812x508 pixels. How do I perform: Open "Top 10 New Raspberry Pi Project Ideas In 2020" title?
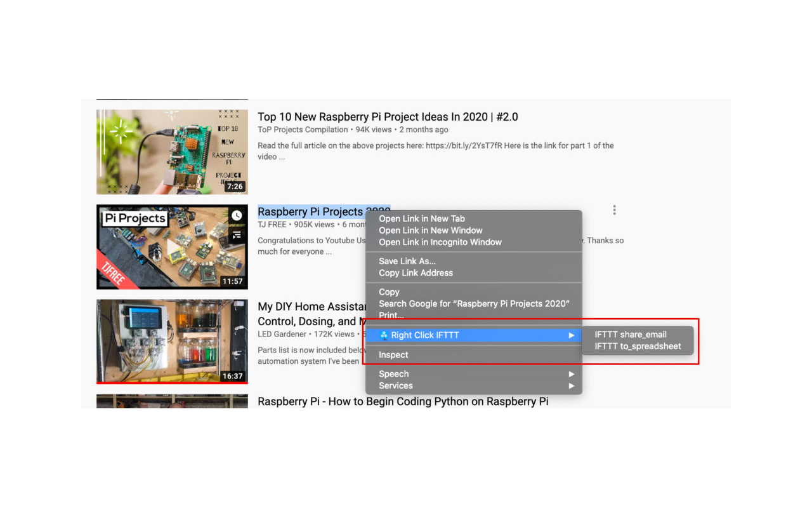coord(388,117)
